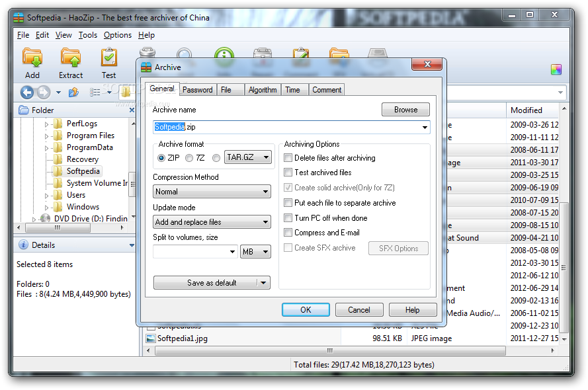The width and height of the screenshot is (588, 390).
Task: Switch to the Algorithm tab
Action: coord(263,90)
